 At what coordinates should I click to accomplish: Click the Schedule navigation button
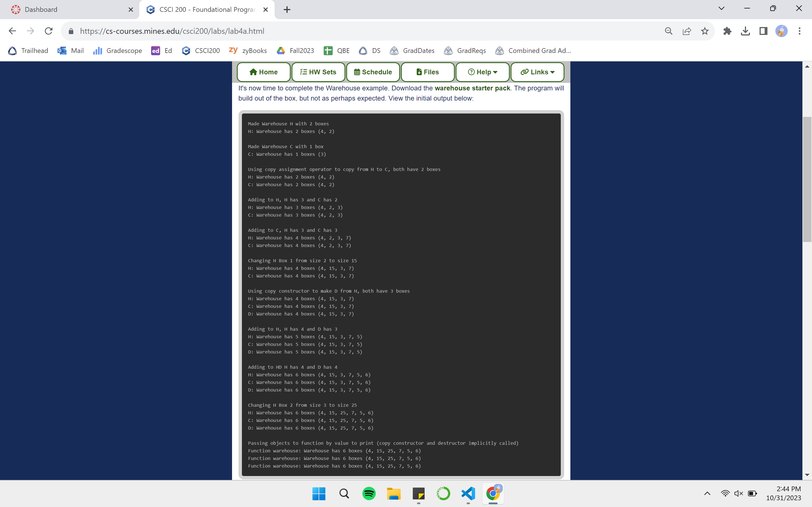pos(373,72)
